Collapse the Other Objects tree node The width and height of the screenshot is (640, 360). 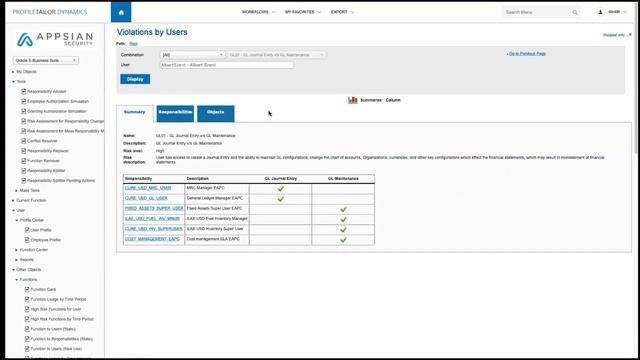click(x=13, y=270)
